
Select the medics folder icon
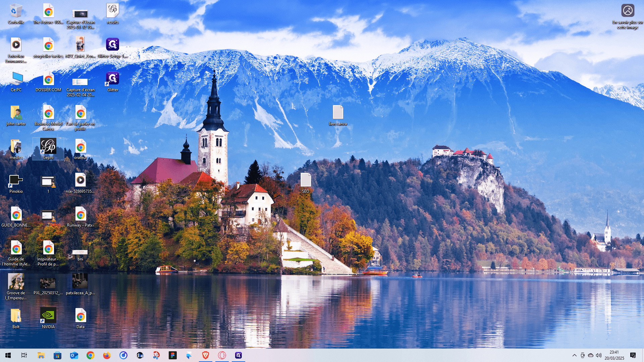(x=16, y=146)
